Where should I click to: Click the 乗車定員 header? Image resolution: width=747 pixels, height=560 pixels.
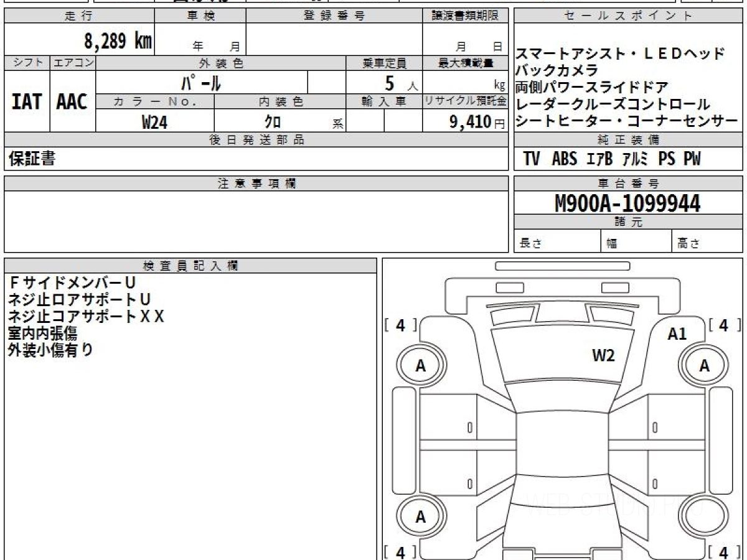pyautogui.click(x=384, y=63)
